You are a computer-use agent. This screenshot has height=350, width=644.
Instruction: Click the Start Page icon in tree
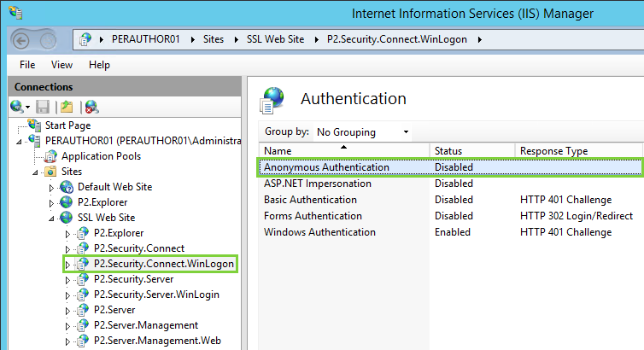[x=34, y=125]
